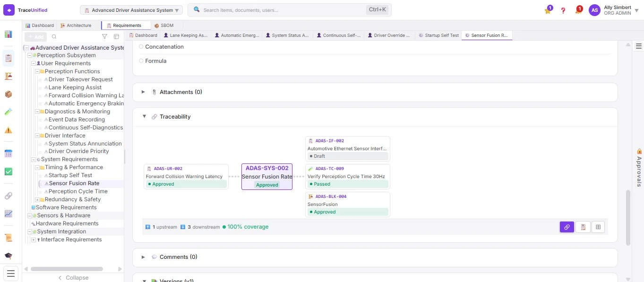Image resolution: width=644 pixels, height=282 pixels.
Task: Select Driver Takeover Request in tree
Action: point(81,79)
